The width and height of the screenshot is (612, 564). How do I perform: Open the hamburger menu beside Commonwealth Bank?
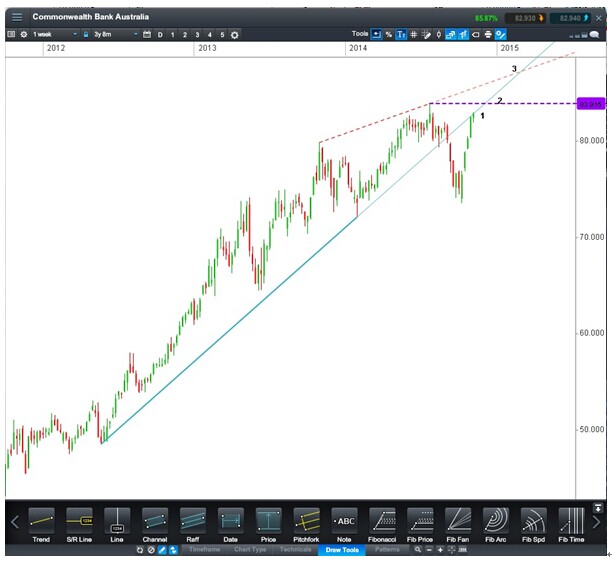(16, 17)
